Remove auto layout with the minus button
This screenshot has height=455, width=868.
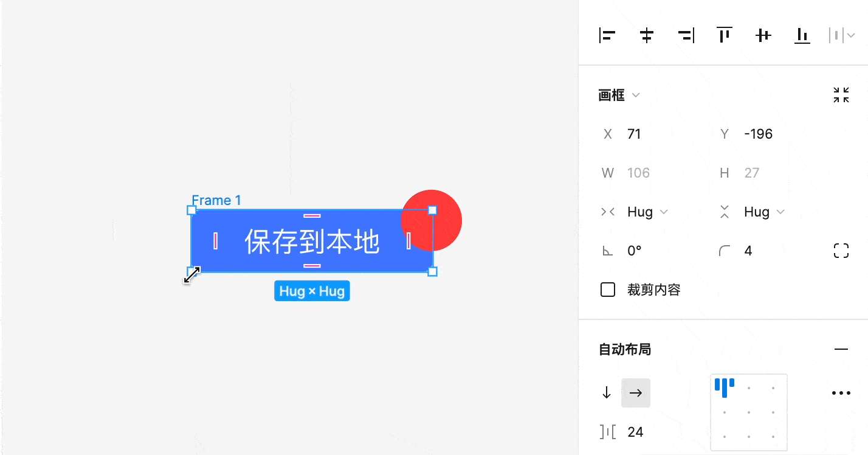click(x=841, y=349)
